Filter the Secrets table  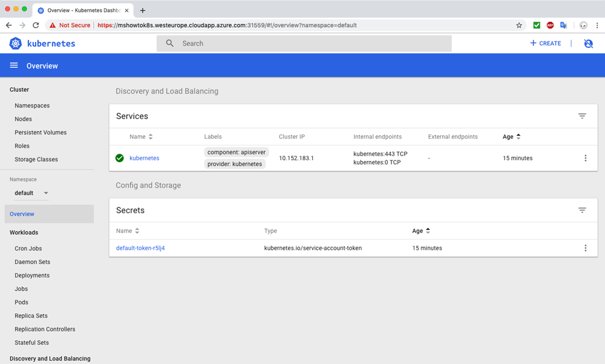582,210
